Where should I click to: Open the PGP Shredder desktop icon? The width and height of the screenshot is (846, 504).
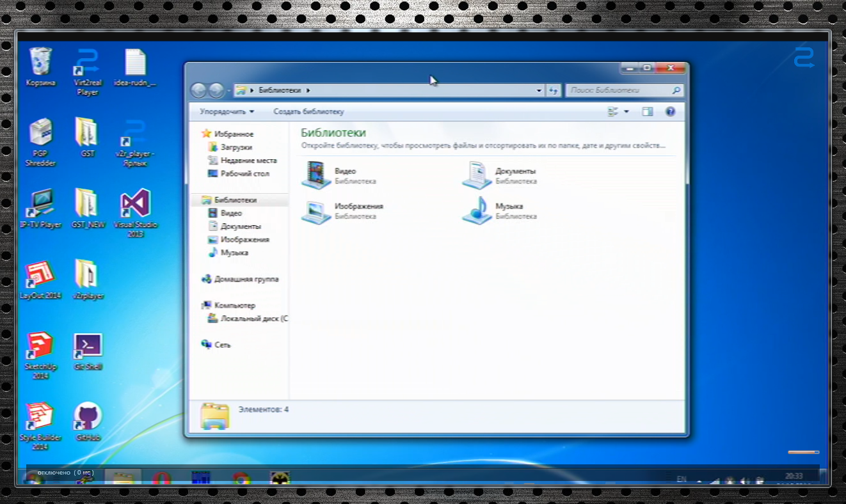tap(40, 143)
